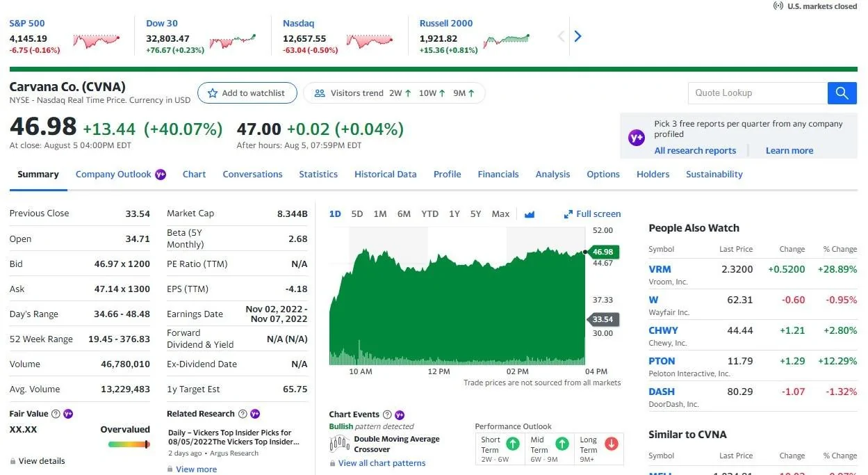Go to the Profile tab
The image size is (868, 475).
448,175
